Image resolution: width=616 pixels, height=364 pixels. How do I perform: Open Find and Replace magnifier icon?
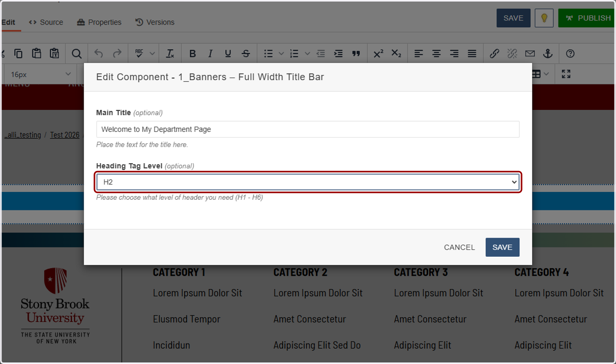[76, 53]
